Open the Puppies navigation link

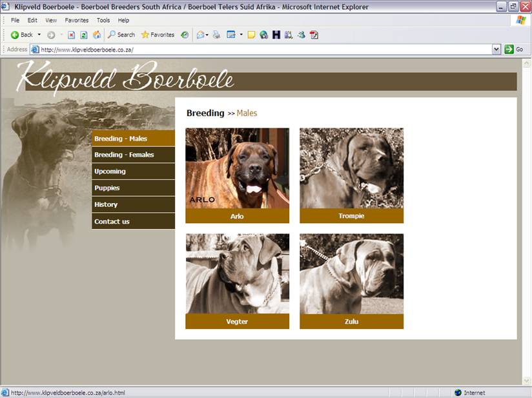(133, 188)
